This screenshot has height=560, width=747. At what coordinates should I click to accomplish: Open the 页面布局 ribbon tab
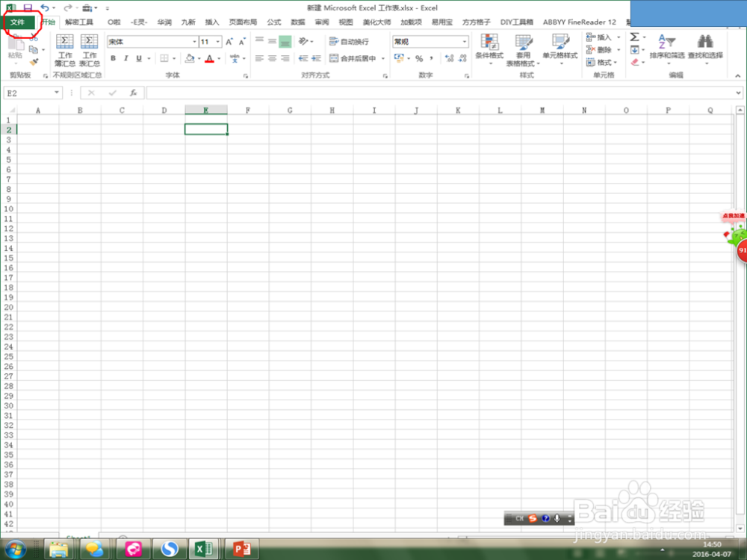pos(243,22)
